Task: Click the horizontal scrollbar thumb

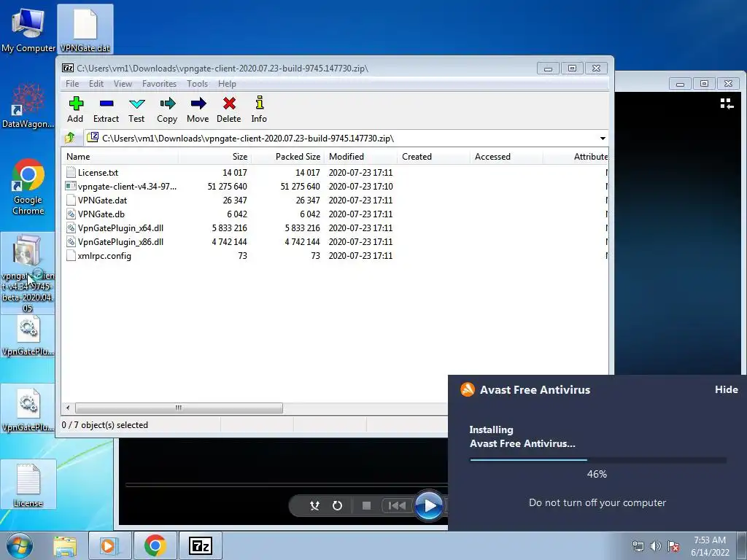Action: (179, 408)
